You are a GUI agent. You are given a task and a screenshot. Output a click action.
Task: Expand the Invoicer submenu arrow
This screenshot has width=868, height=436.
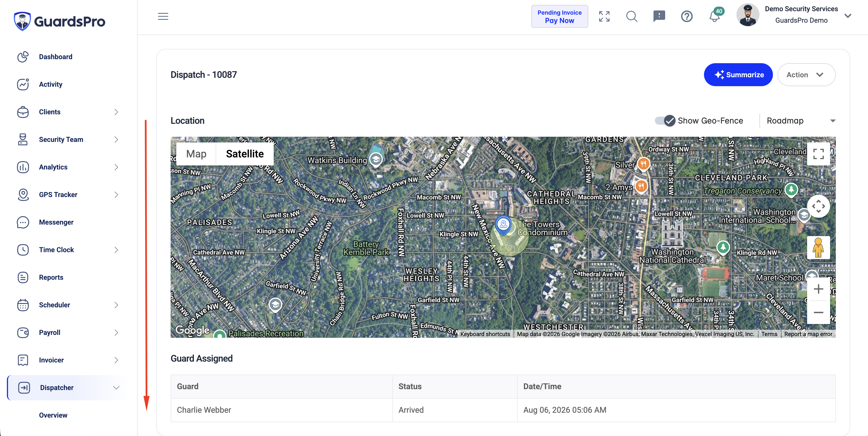(116, 360)
